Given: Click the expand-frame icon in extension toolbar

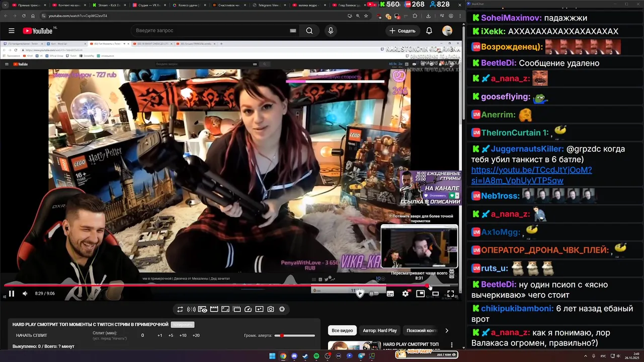Looking at the screenshot, I should tap(225, 309).
